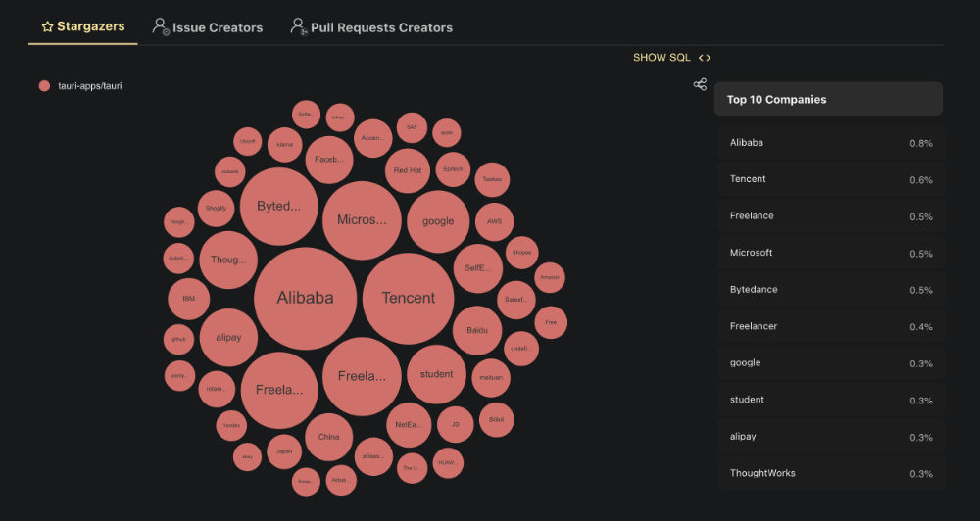Screen dimensions: 980x521
Task: Click the share icon above the company list
Action: (x=700, y=85)
